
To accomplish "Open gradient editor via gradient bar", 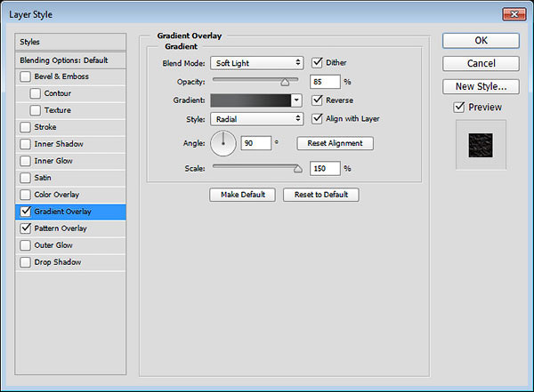I will 251,100.
